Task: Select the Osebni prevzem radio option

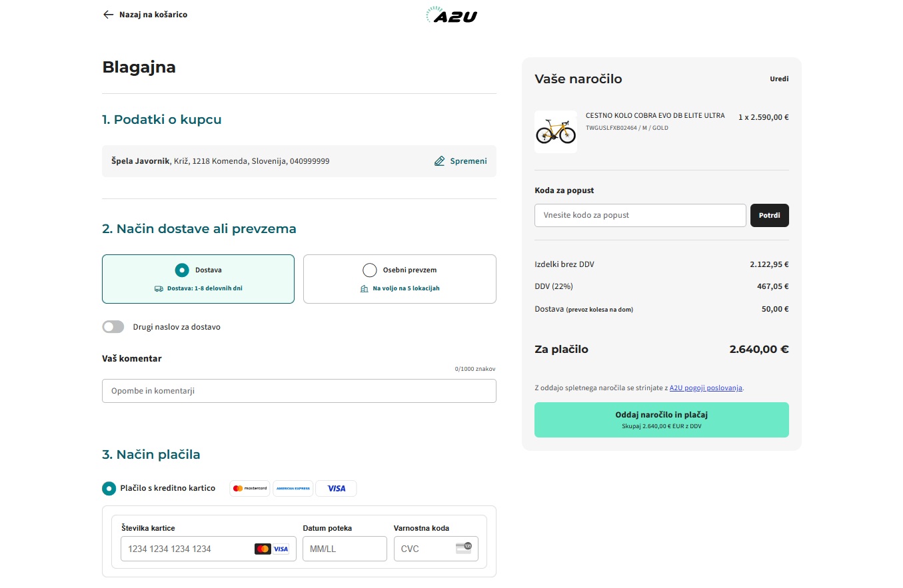Action: point(370,270)
